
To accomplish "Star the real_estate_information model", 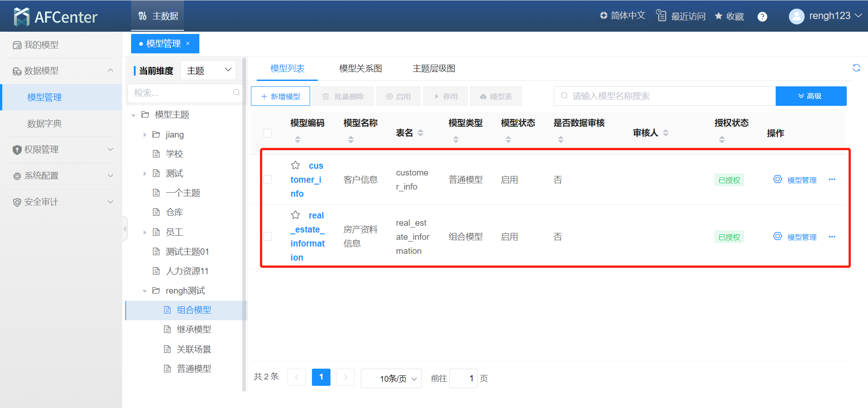I will pos(296,215).
